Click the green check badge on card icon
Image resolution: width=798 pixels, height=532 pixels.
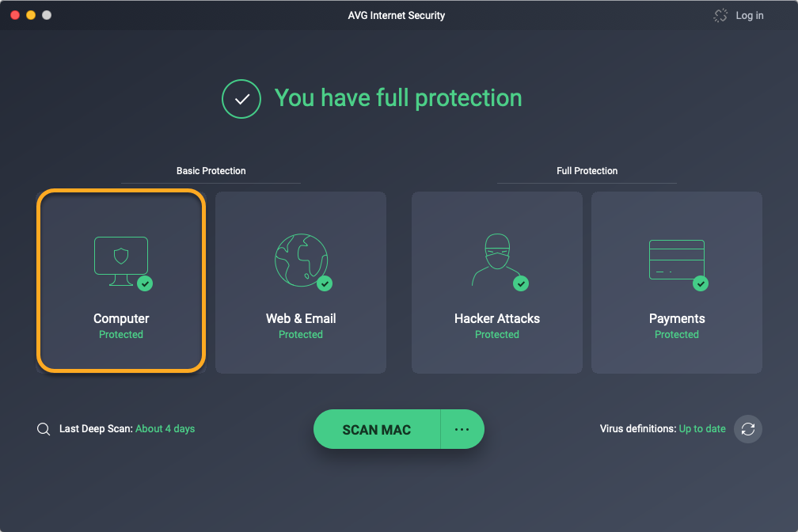(x=701, y=283)
